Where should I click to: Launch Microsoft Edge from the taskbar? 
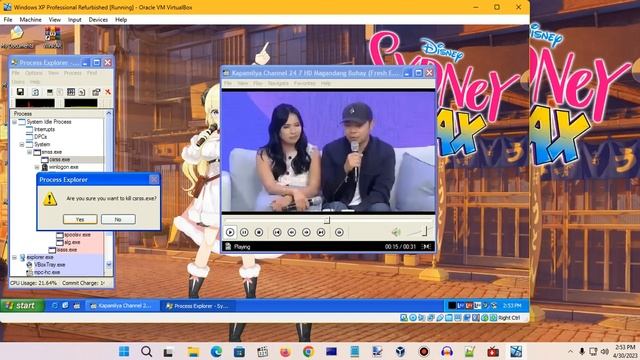coord(216,351)
